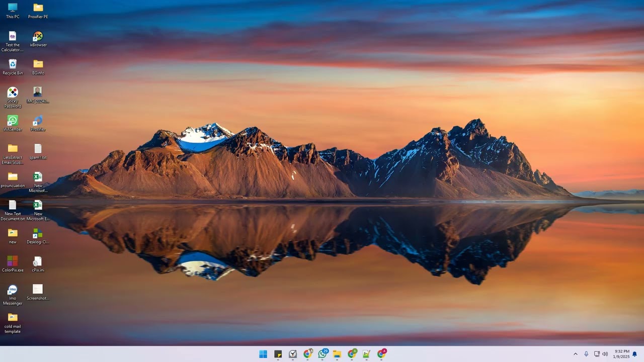Open Sticky Notes from the taskbar
644x362 pixels.
pyautogui.click(x=278, y=354)
